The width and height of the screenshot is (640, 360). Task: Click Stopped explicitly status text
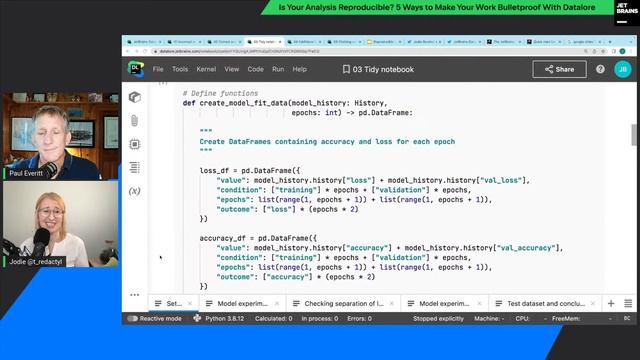pyautogui.click(x=438, y=318)
